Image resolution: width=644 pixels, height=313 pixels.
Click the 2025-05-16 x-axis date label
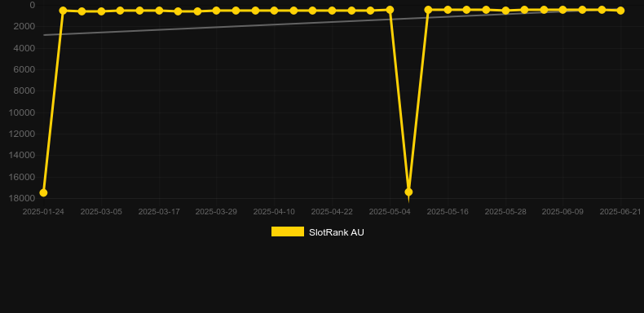pyautogui.click(x=448, y=212)
